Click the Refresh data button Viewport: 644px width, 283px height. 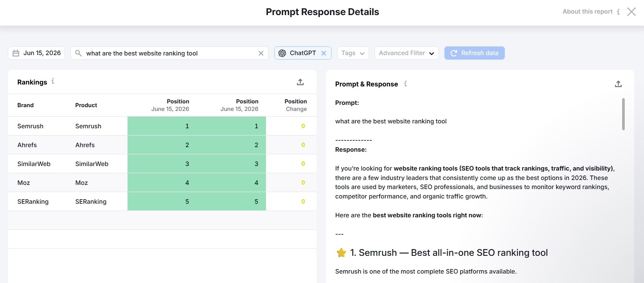[x=474, y=53]
